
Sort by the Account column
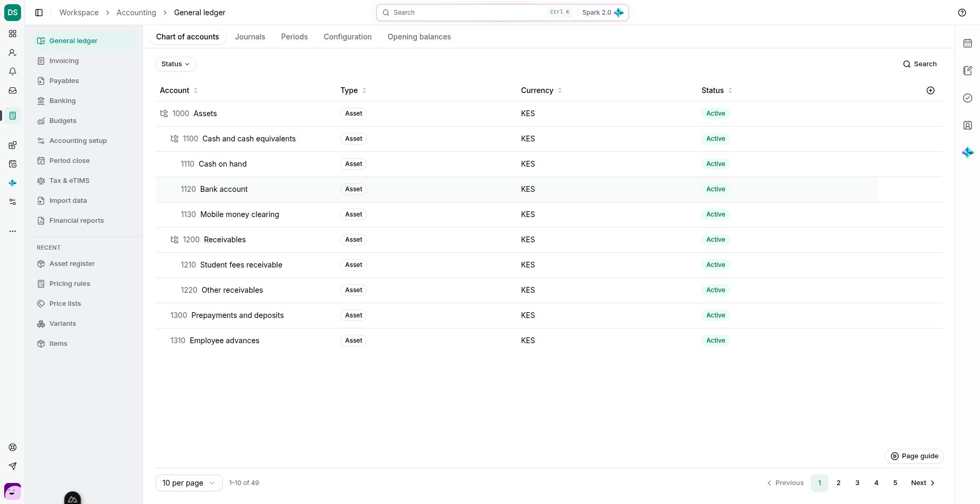coord(179,90)
